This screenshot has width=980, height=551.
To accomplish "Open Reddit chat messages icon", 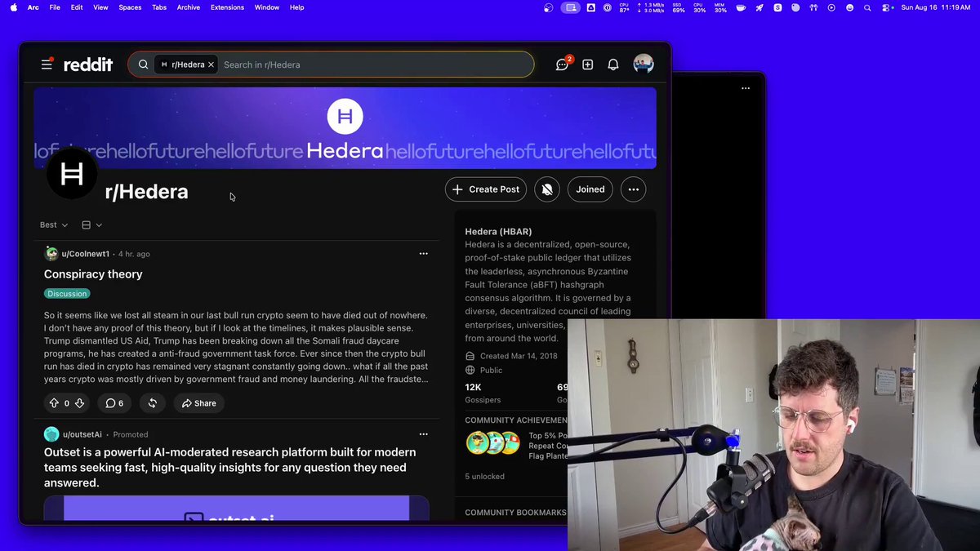I will click(x=562, y=64).
